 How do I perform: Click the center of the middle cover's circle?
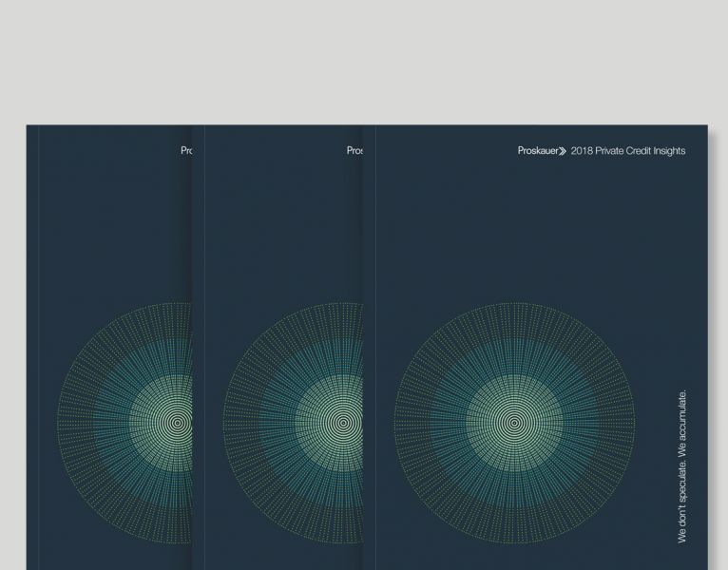click(x=343, y=423)
